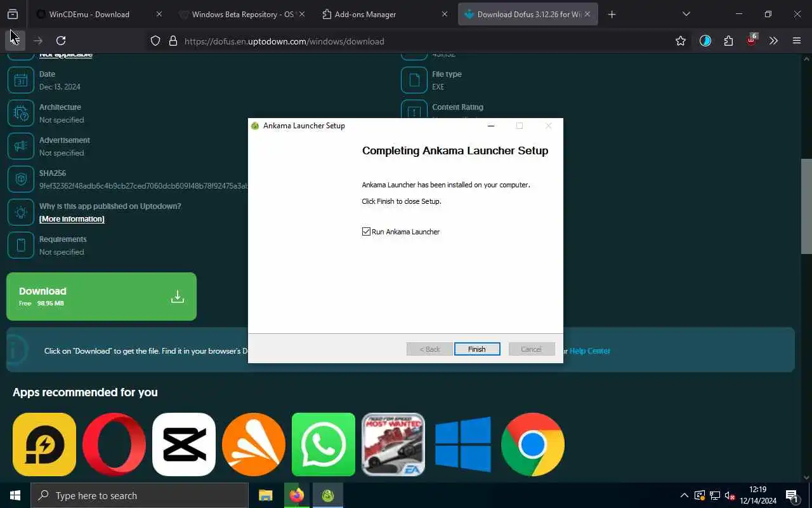
Task: Click the Advertisement megaphone icon
Action: click(21, 146)
